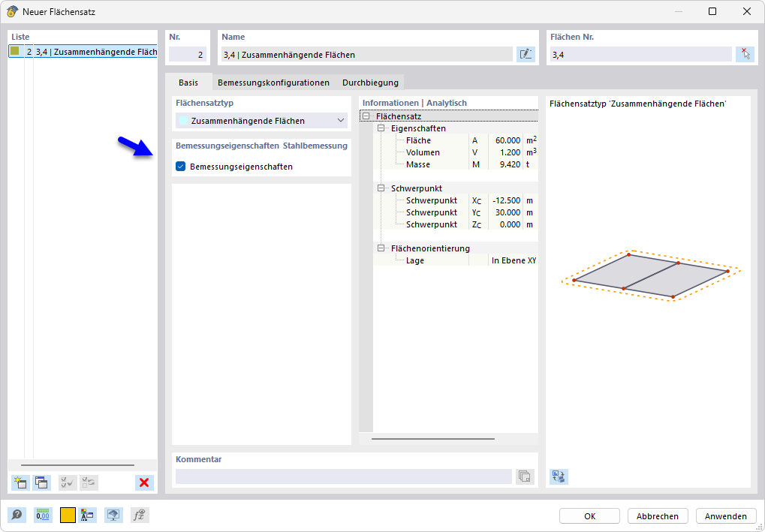
Task: Collapse the Flächenorientierung node
Action: (381, 248)
